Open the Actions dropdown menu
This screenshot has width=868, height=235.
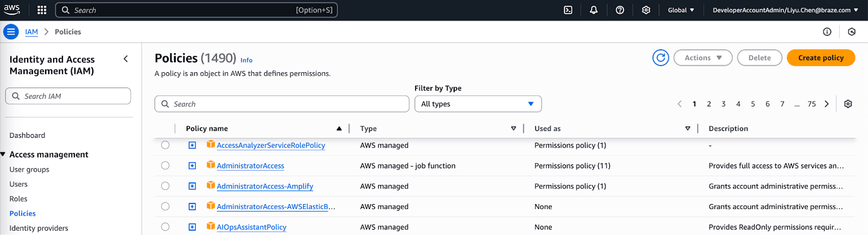point(703,58)
